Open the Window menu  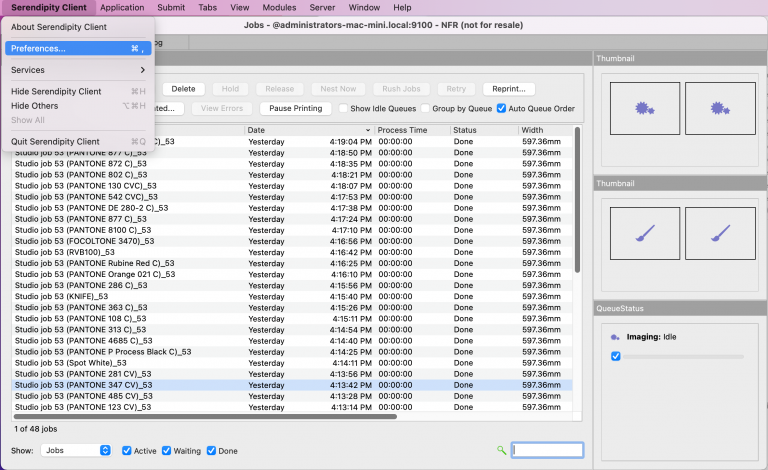pyautogui.click(x=364, y=7)
